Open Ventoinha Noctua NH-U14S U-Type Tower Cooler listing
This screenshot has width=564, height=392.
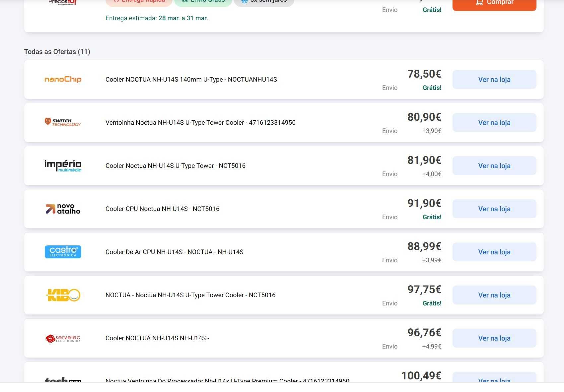pos(200,123)
